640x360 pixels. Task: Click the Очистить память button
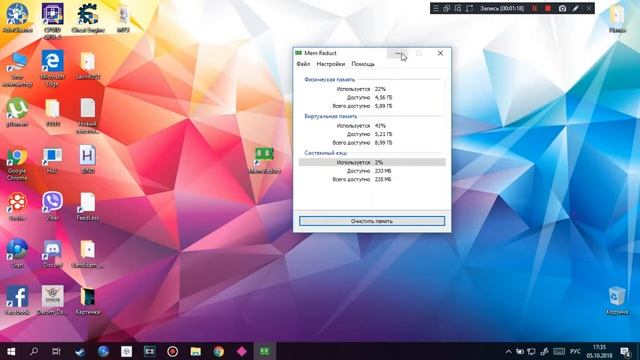[372, 221]
